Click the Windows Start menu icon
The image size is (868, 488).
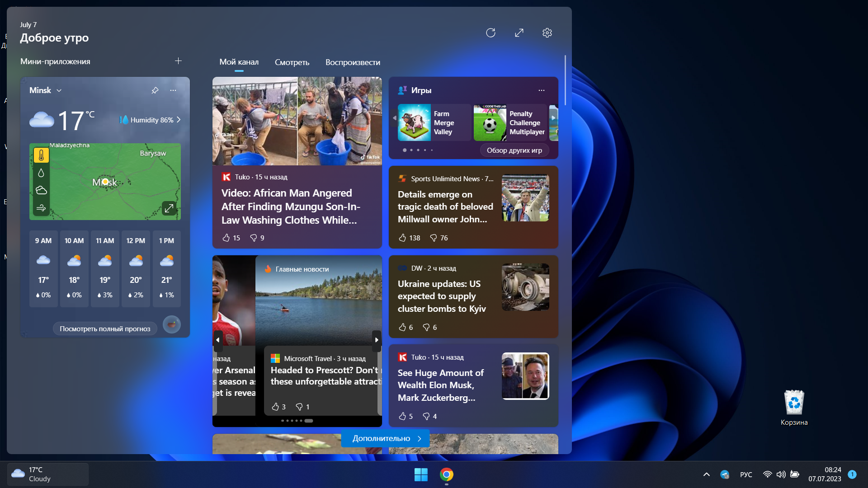[421, 475]
